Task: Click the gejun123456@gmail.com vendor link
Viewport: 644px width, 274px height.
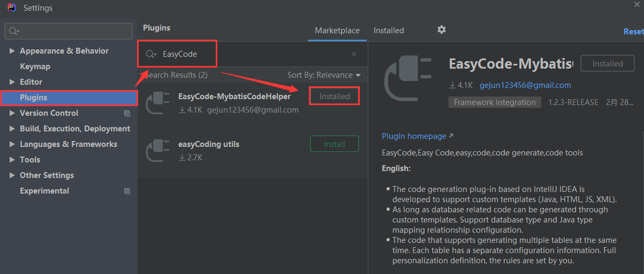Action: click(525, 85)
